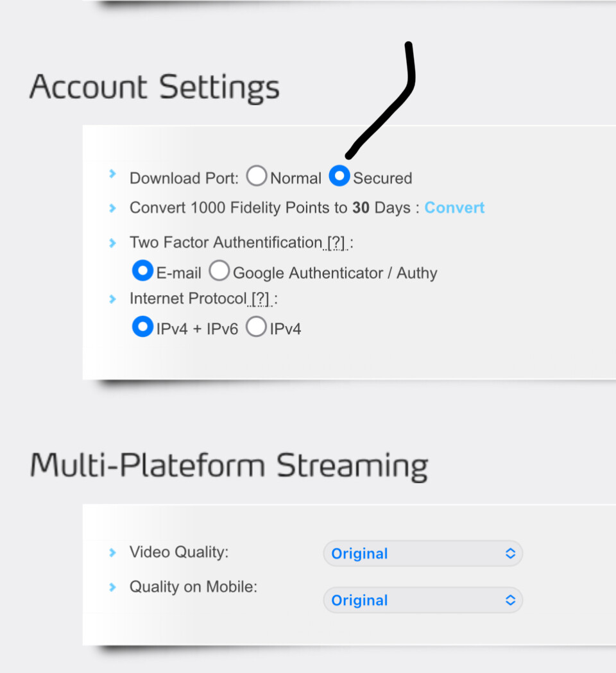The width and height of the screenshot is (616, 673).
Task: Select the Normal download port option
Action: click(x=257, y=176)
